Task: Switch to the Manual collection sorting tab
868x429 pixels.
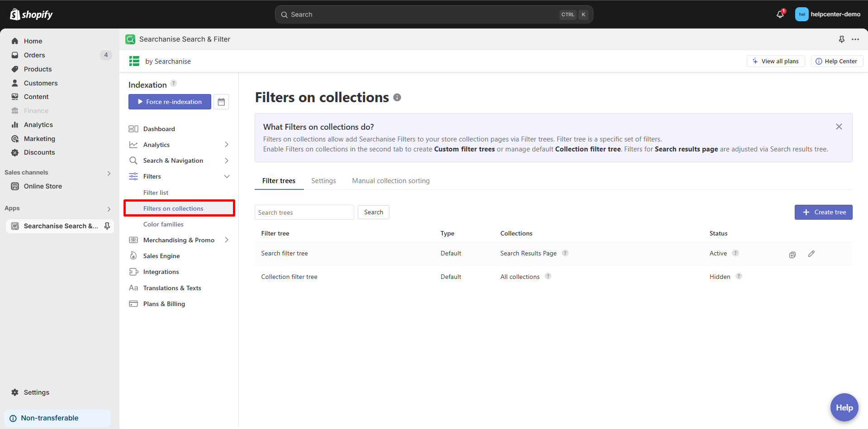Action: [x=390, y=180]
